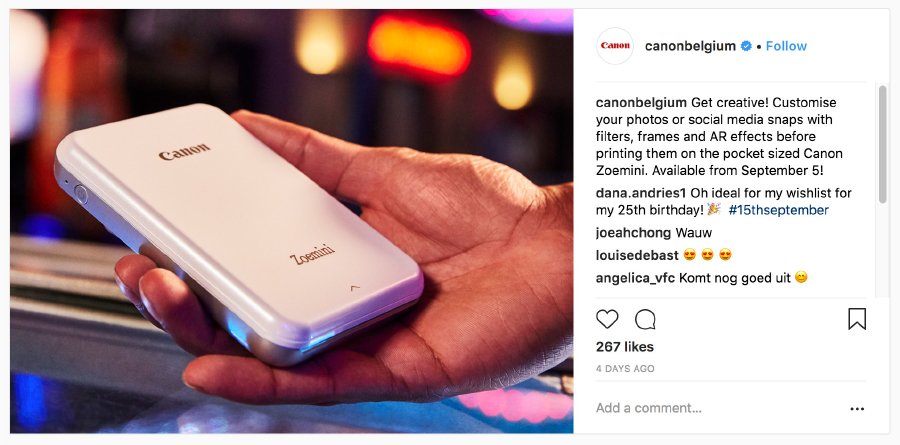Viewport: 900px width, 445px height.
Task: Open the canonbelgium username in the caption
Action: (x=641, y=103)
